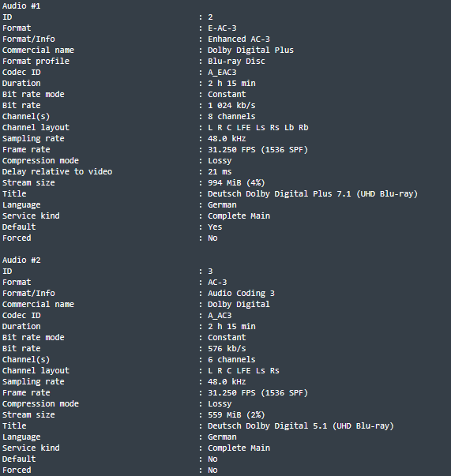Viewport: 451px width, 476px height.
Task: Click the A_EAC3 codec ID value
Action: [x=222, y=73]
